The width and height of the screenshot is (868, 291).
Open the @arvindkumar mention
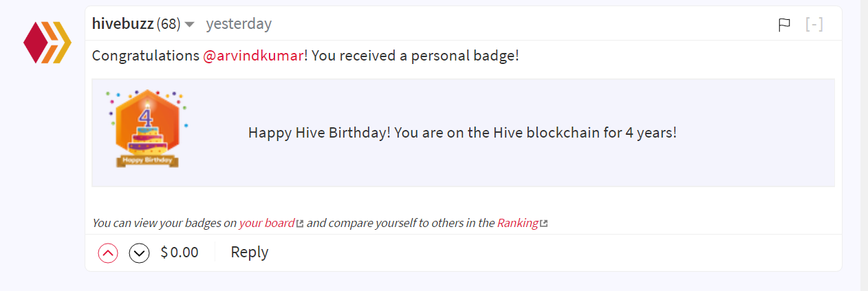click(x=253, y=56)
